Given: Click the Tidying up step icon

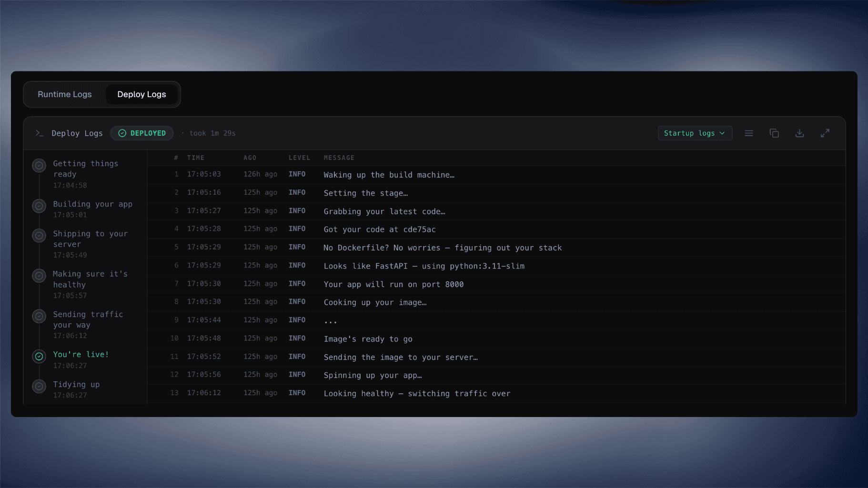Looking at the screenshot, I should click(39, 386).
